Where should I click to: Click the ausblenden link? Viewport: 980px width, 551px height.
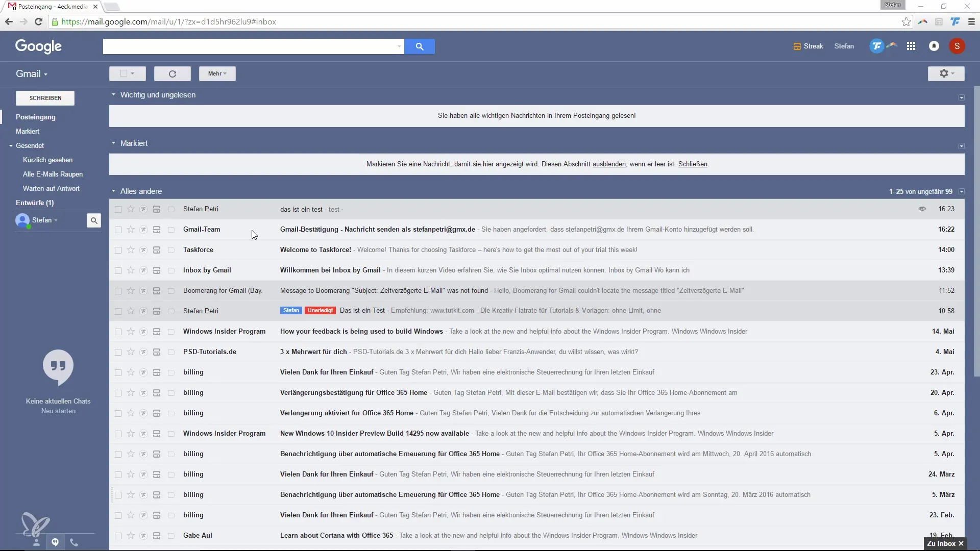click(609, 164)
